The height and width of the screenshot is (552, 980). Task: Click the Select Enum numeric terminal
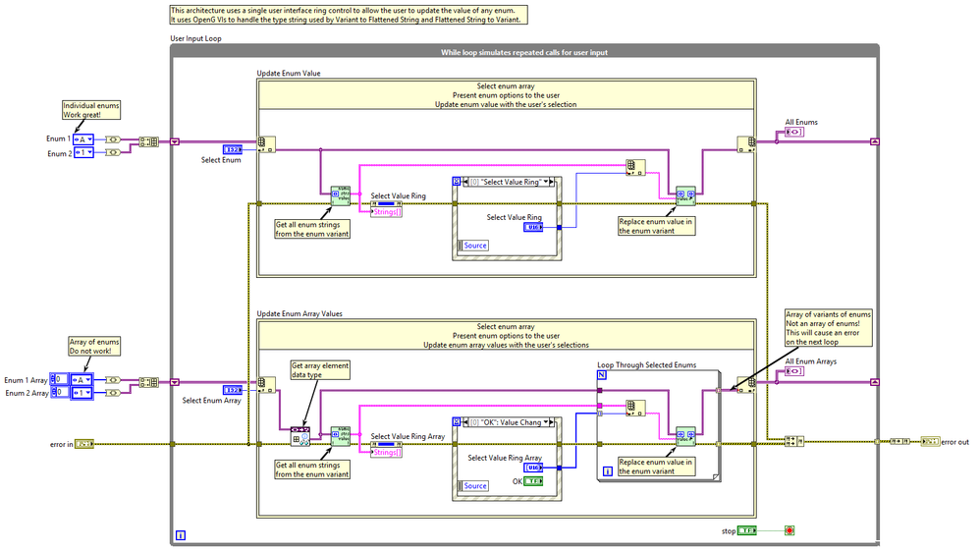click(234, 148)
